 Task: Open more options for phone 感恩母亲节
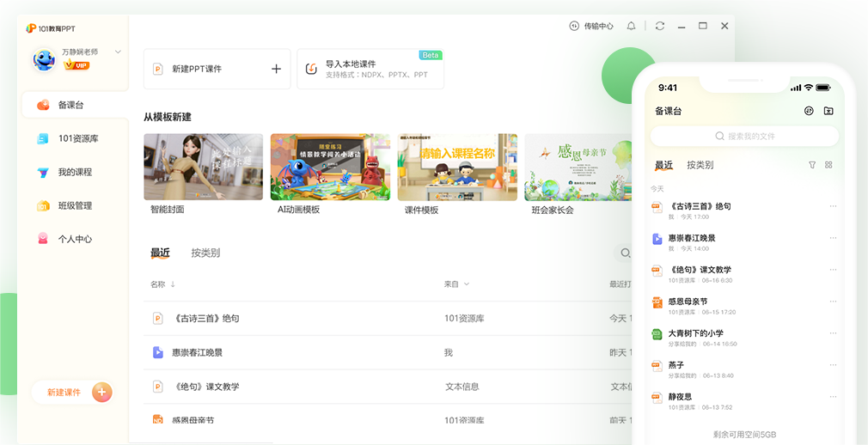[x=833, y=302]
